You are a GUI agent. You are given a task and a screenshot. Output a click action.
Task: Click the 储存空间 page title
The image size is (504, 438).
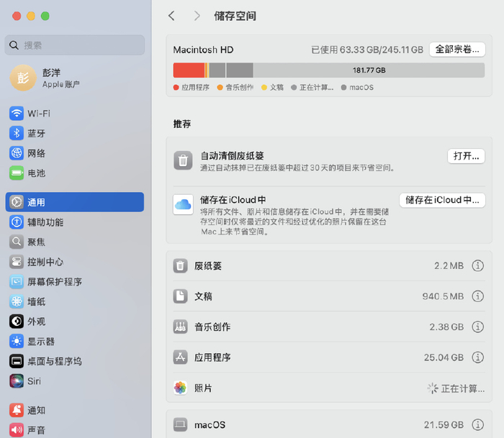235,16
